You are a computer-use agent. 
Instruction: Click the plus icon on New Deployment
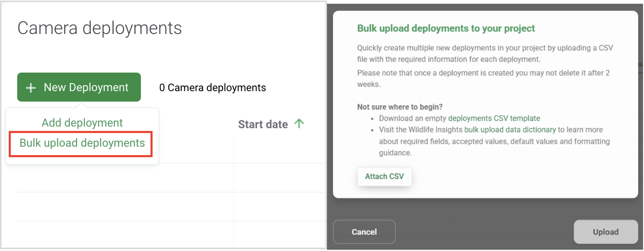(30, 88)
